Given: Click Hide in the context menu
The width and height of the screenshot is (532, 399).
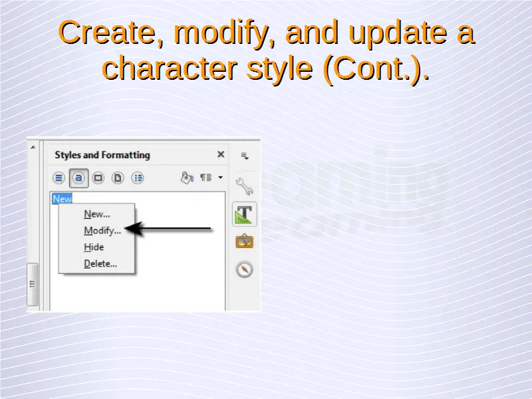Looking at the screenshot, I should (x=94, y=247).
